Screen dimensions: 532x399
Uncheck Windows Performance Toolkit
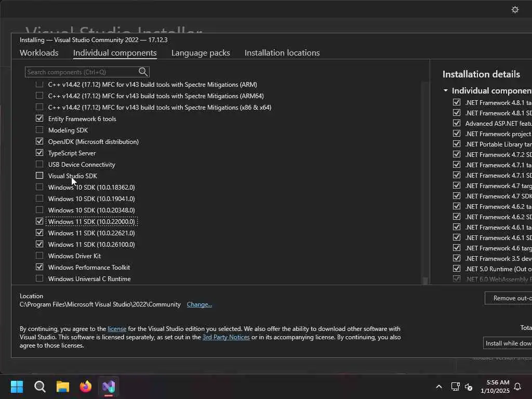[x=39, y=267]
